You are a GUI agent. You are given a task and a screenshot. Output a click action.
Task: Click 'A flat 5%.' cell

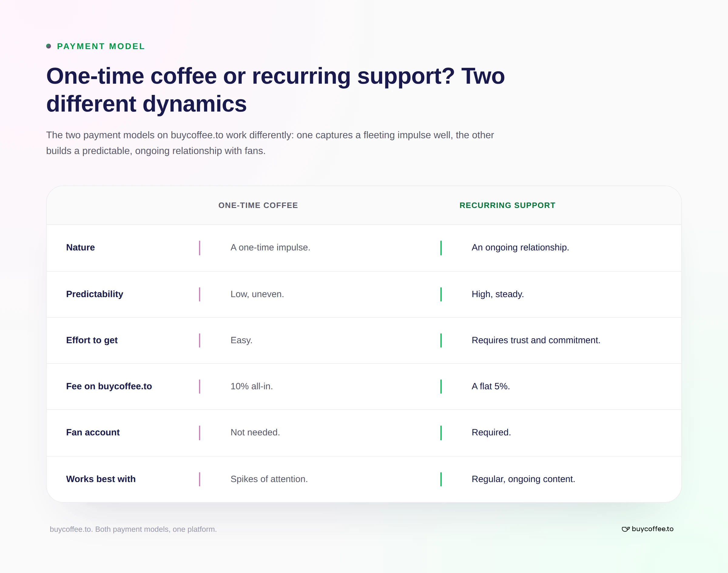[491, 387]
